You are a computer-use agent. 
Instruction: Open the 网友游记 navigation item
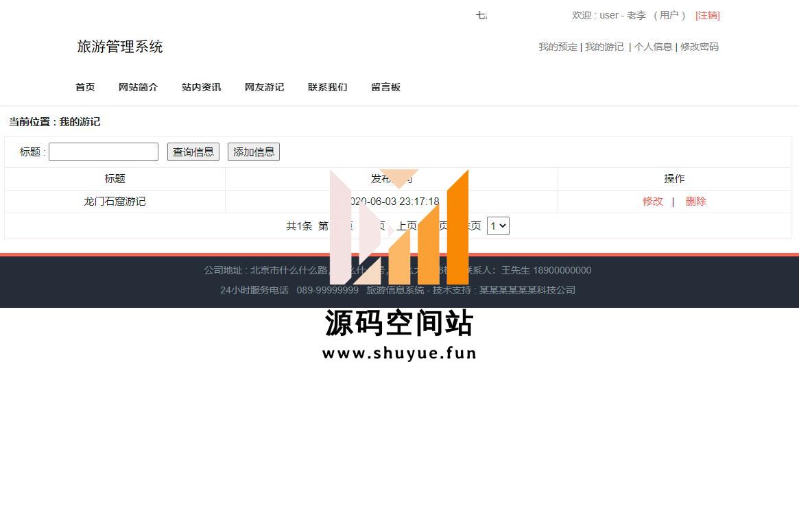click(265, 87)
